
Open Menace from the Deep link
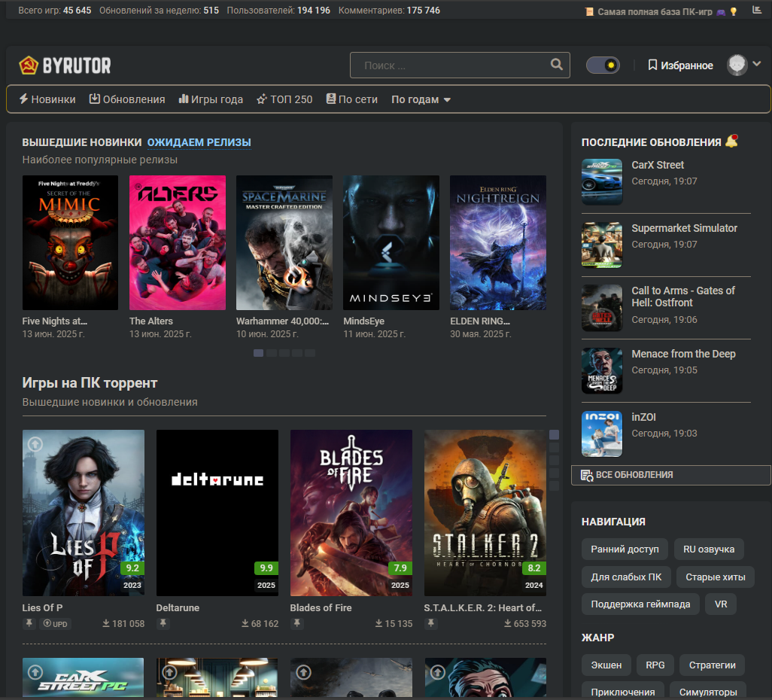(x=683, y=354)
